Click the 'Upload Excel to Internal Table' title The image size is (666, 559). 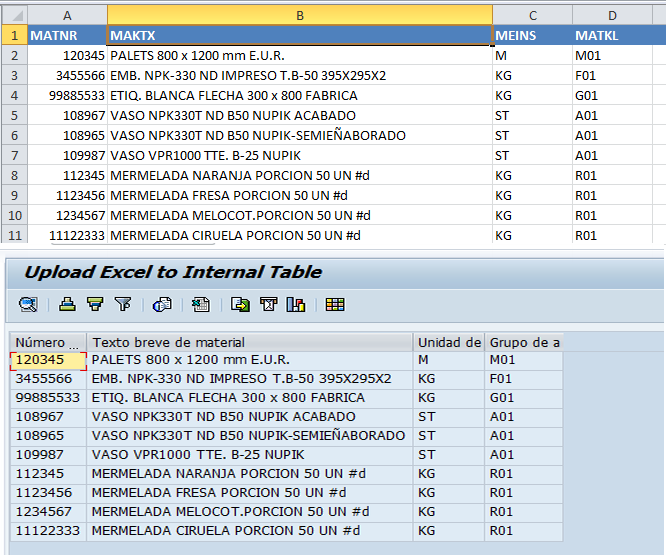(173, 272)
